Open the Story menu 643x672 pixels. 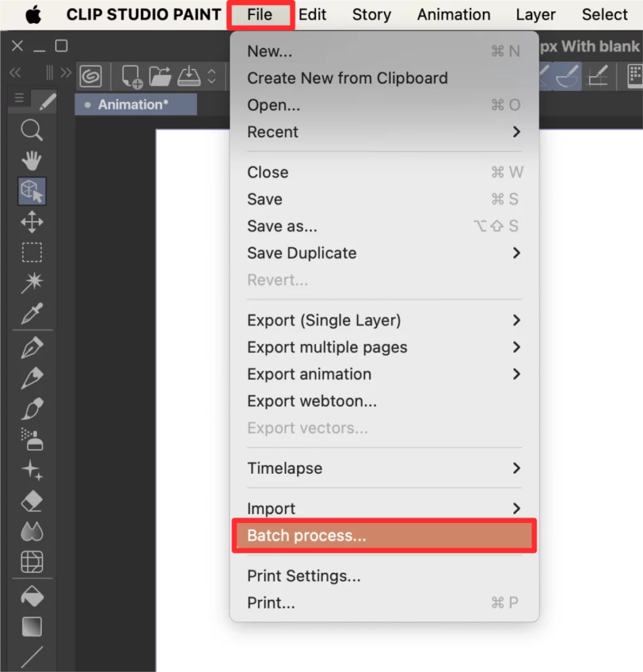[x=371, y=14]
